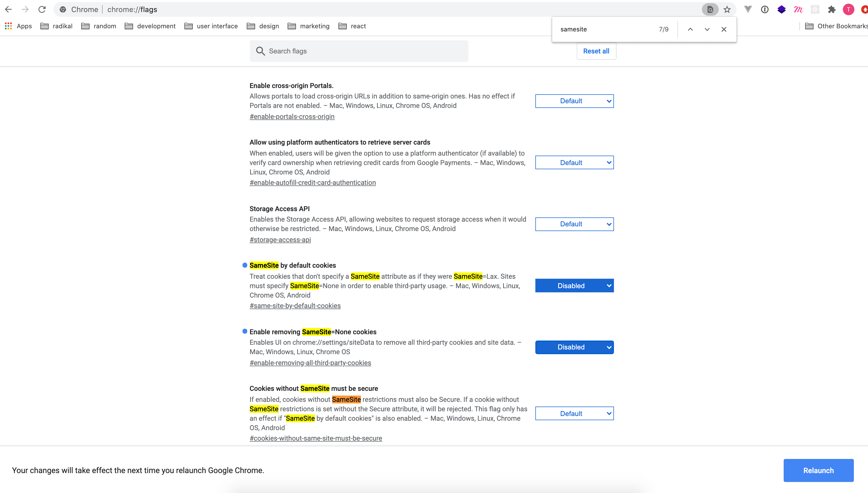Open the extensions puzzle icon
This screenshot has width=868, height=493.
[831, 9]
